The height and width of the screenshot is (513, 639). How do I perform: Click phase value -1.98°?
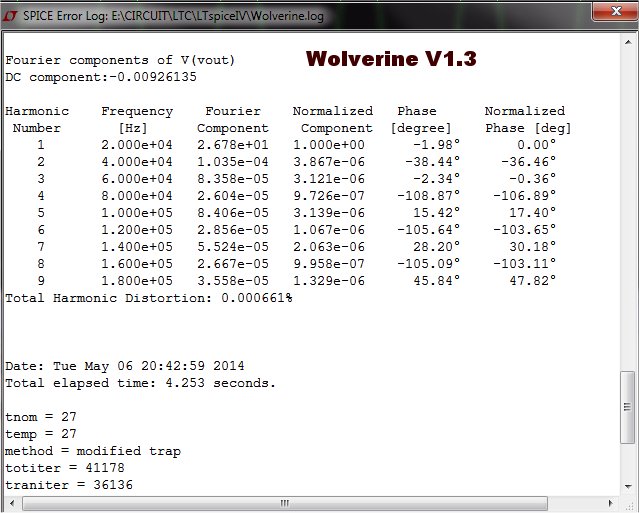[436, 145]
